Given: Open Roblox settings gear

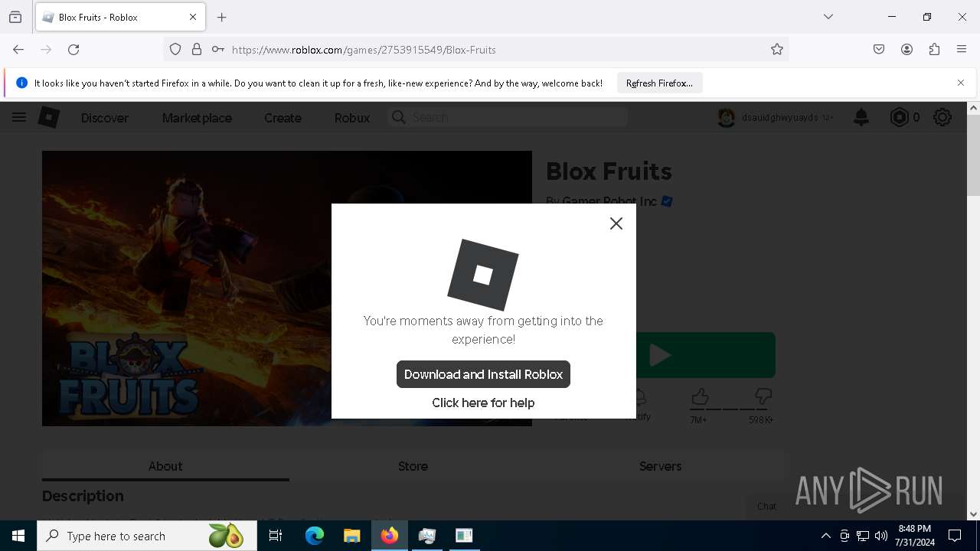Looking at the screenshot, I should click(x=942, y=117).
